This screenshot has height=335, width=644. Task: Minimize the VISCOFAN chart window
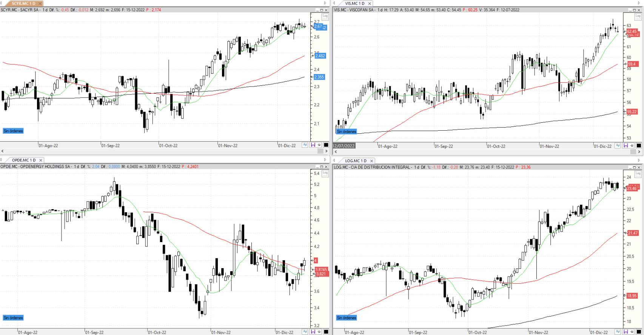coord(630,10)
